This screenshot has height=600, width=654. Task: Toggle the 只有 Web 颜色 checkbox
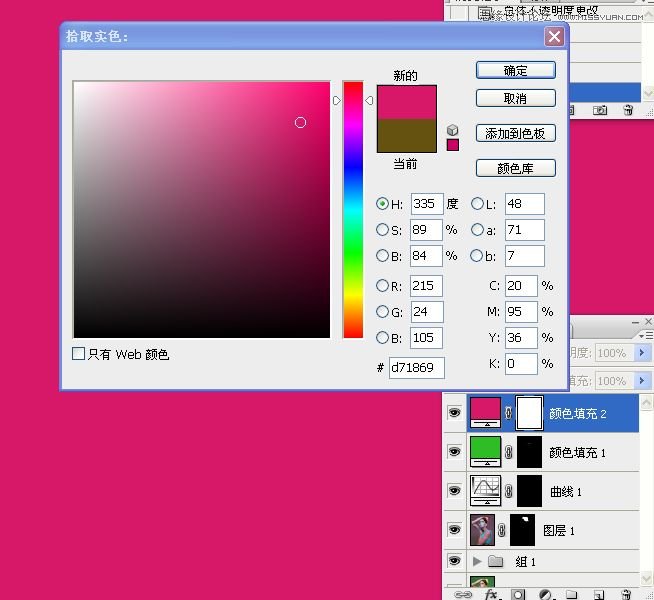tap(78, 354)
